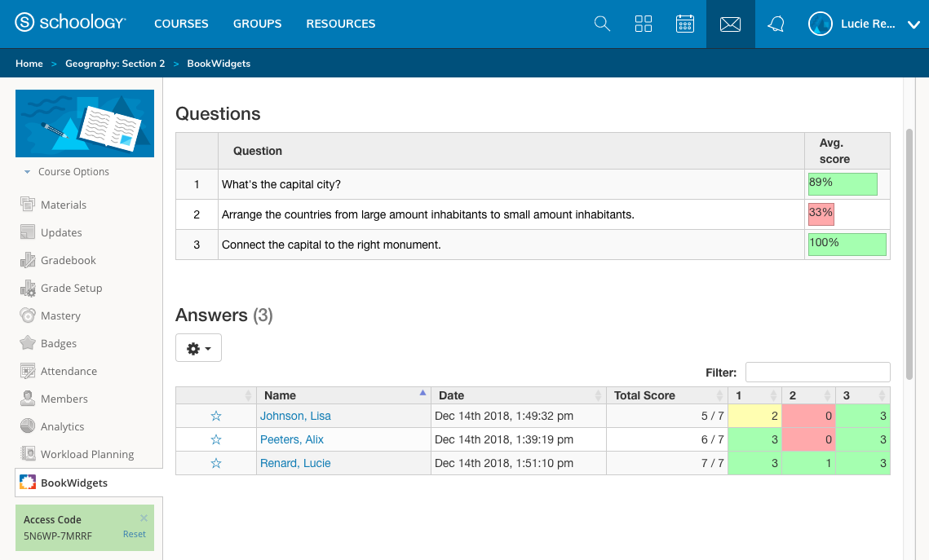Star the Renard, Lucie answer row

coord(216,463)
